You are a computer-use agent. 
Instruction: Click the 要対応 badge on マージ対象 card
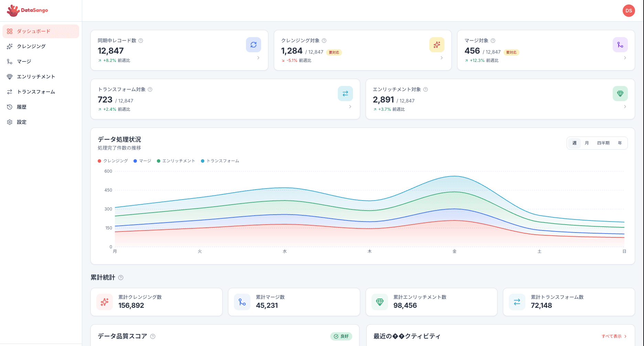coord(511,52)
